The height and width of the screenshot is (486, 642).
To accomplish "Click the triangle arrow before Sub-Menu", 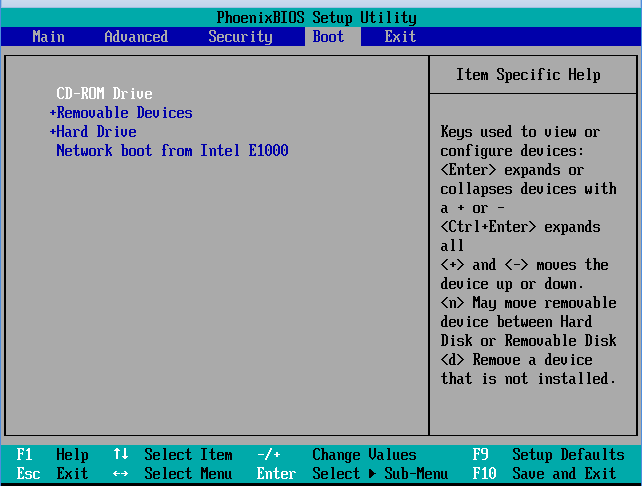I will pos(372,474).
